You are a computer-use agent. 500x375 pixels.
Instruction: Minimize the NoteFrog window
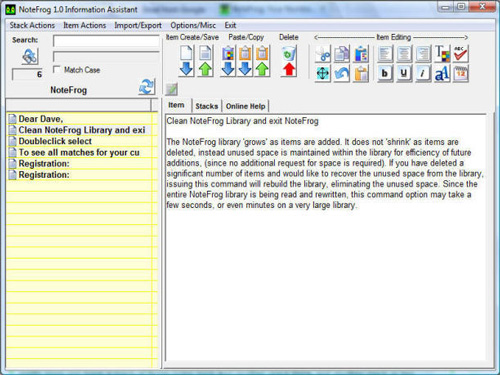pos(446,7)
